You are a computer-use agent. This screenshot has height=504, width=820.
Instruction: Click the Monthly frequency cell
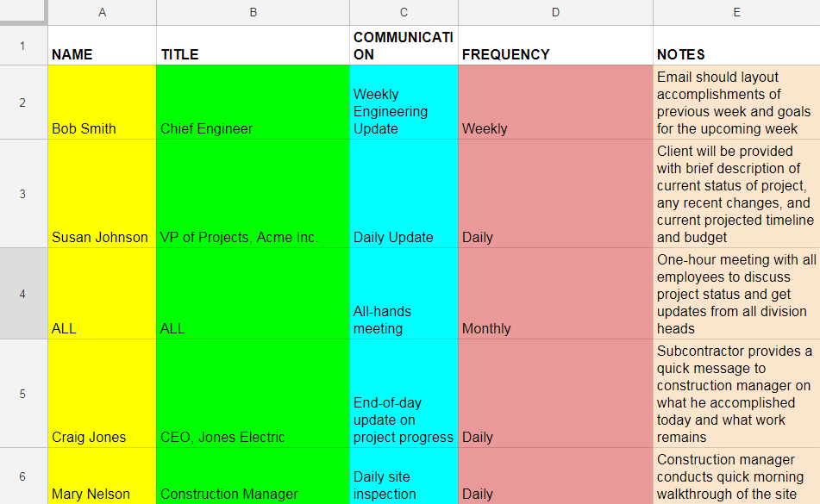pos(555,293)
